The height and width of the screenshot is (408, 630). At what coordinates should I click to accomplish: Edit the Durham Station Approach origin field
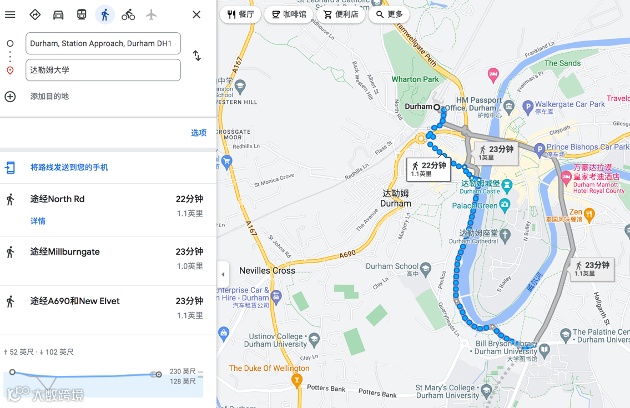[103, 43]
